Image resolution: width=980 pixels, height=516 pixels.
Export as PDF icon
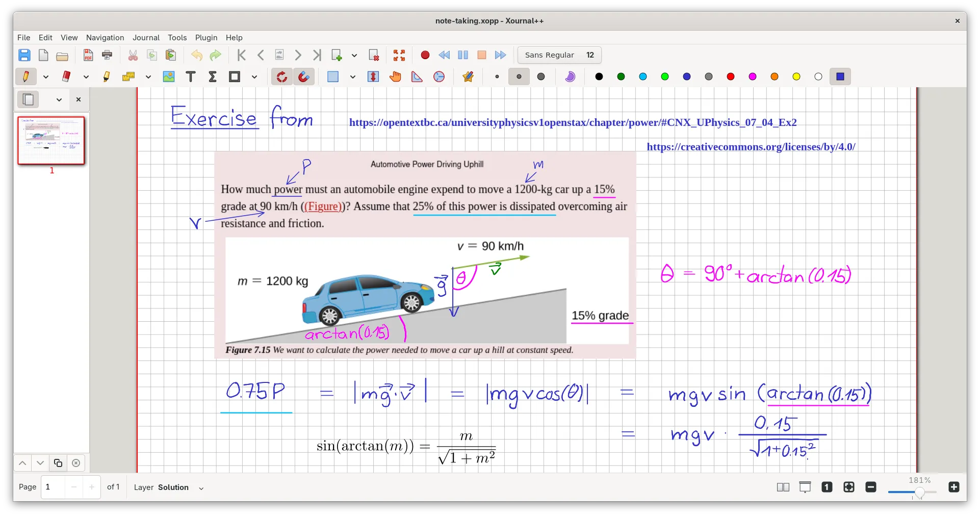tap(88, 55)
